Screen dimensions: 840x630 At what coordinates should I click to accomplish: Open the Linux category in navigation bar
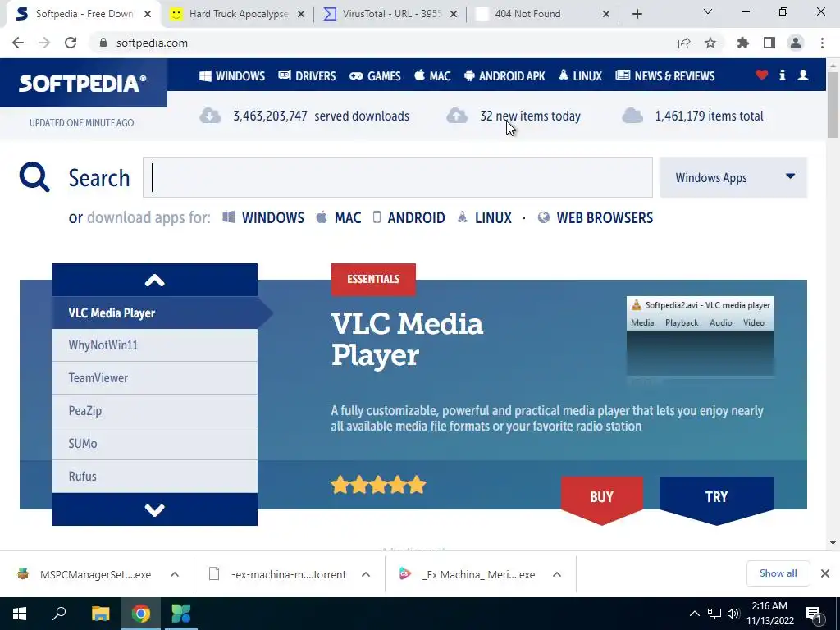580,76
